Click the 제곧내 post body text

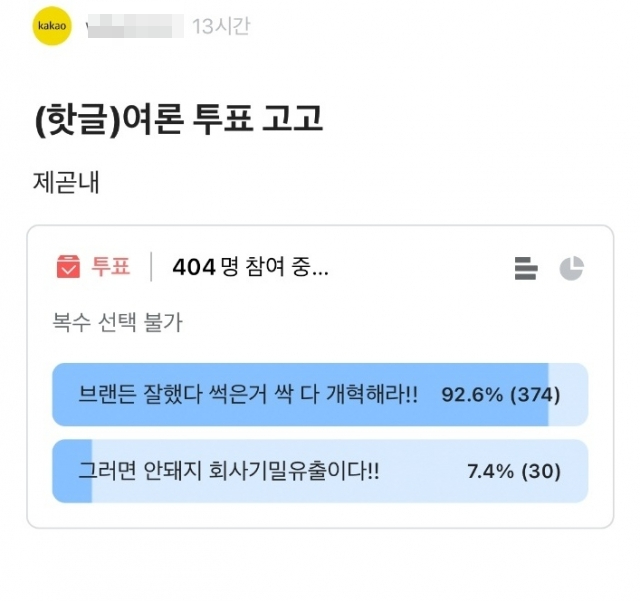66,183
